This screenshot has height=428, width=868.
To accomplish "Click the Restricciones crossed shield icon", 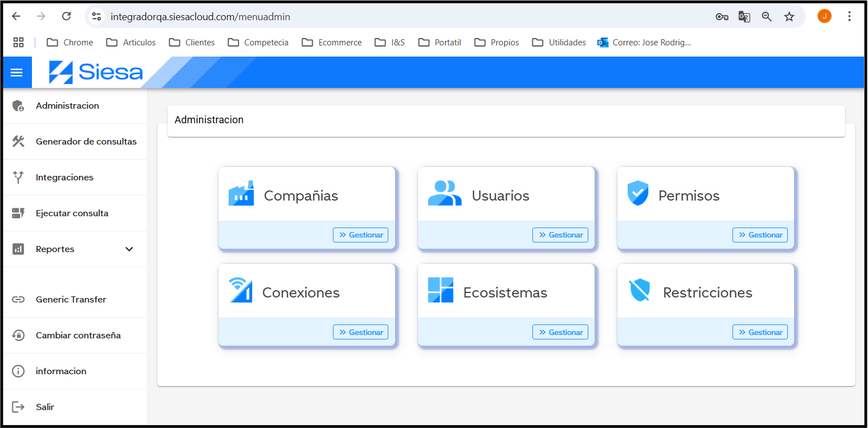I will (x=639, y=291).
